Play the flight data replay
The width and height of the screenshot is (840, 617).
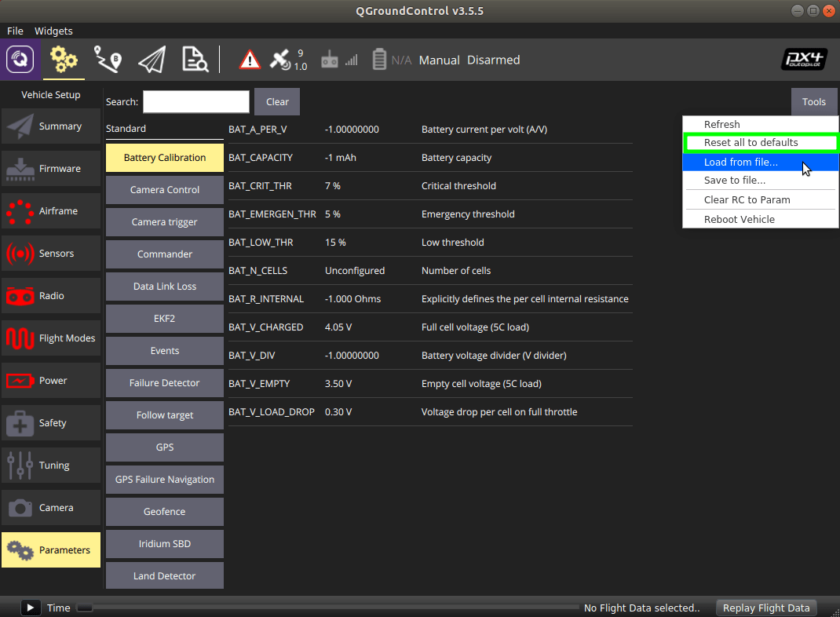coord(31,608)
